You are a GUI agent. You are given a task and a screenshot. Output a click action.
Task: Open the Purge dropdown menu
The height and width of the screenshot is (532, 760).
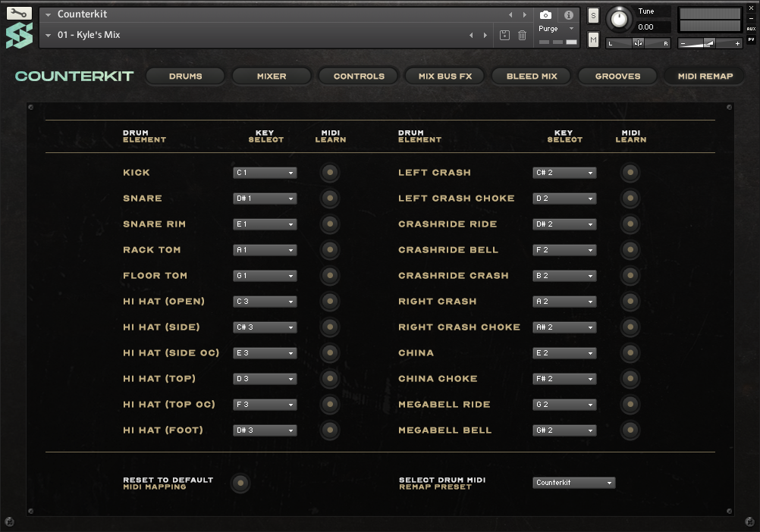click(551, 27)
